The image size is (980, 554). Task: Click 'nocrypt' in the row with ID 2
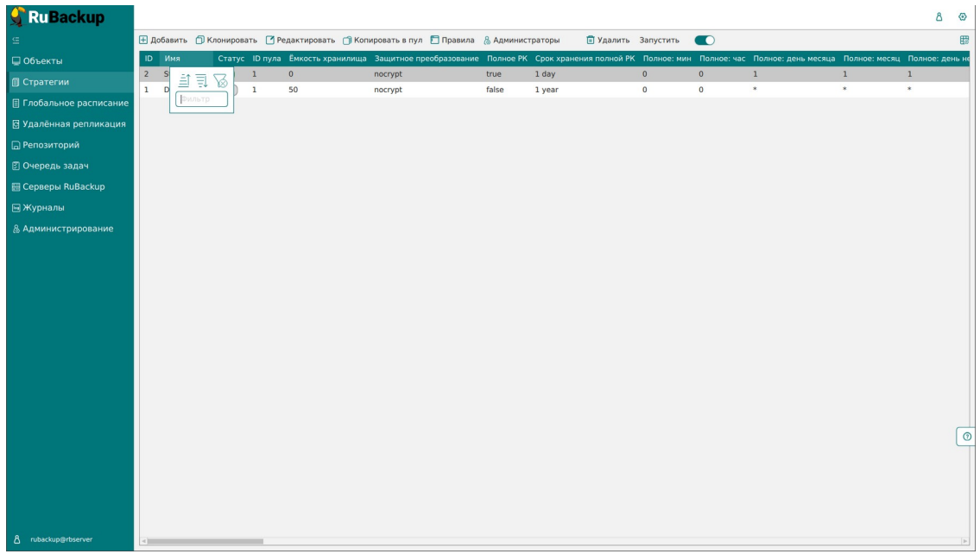click(389, 73)
